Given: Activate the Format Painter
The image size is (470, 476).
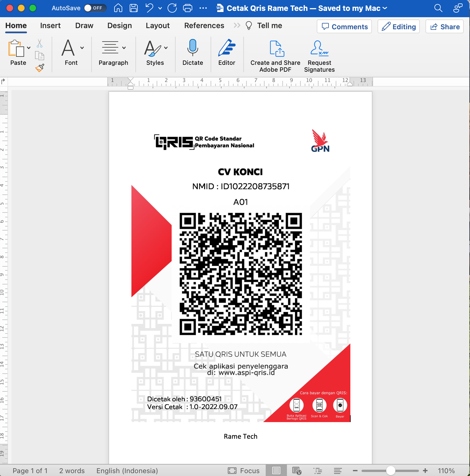Looking at the screenshot, I should tap(40, 68).
